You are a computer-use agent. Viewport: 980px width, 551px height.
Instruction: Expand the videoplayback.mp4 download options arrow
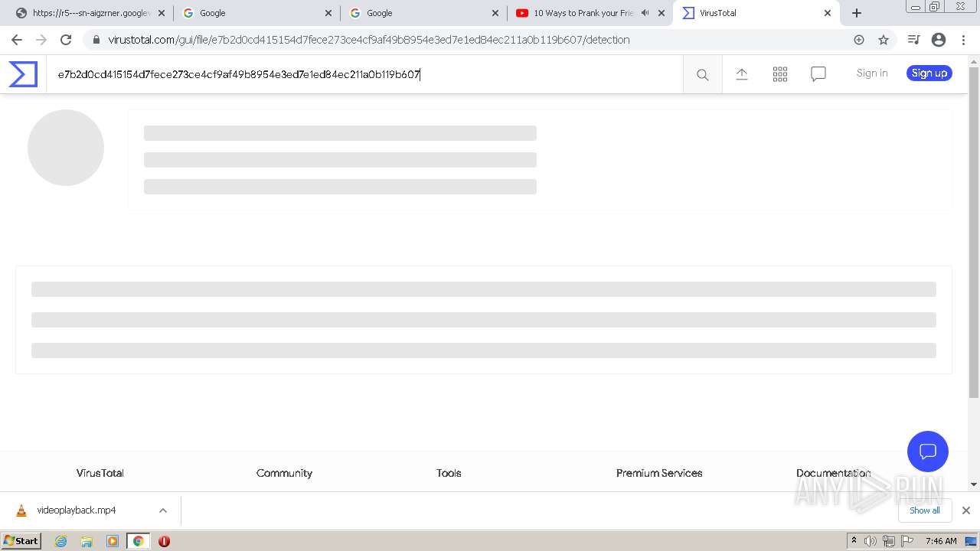click(163, 510)
